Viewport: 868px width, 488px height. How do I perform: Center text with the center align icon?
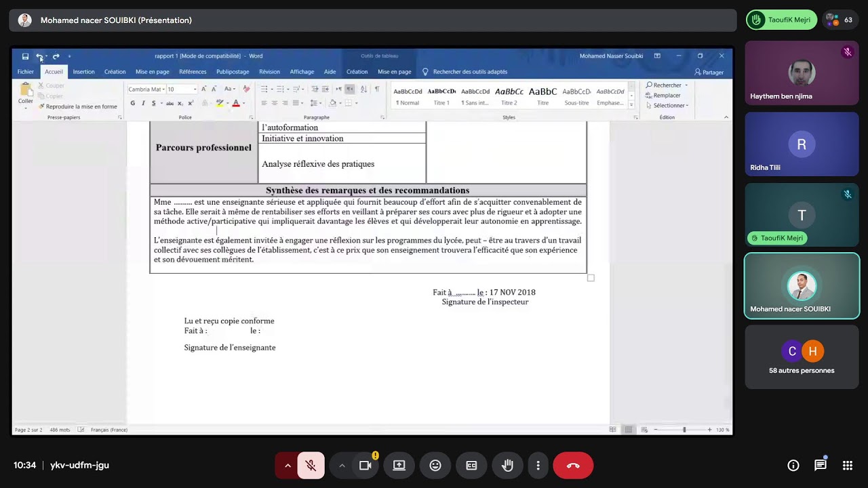point(274,103)
